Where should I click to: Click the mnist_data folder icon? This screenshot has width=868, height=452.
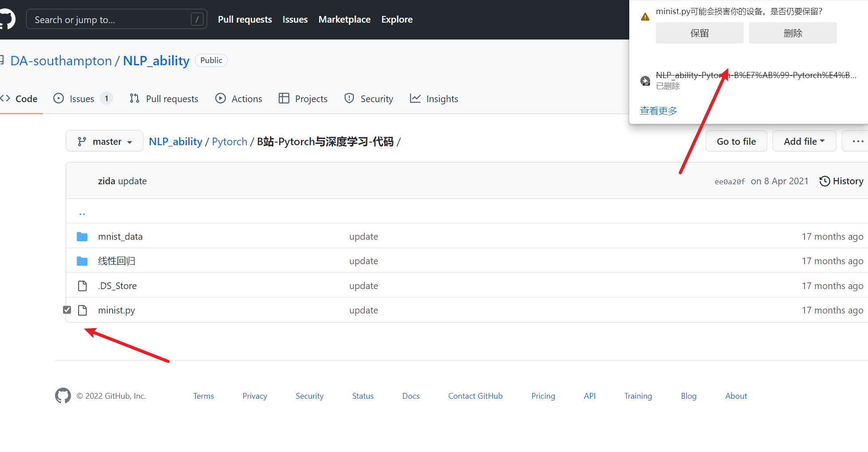point(82,237)
